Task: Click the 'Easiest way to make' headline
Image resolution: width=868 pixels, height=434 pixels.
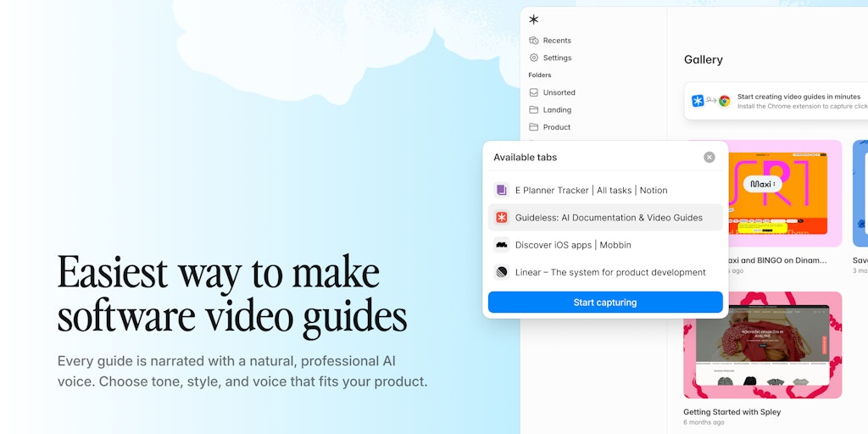Action: (x=219, y=272)
